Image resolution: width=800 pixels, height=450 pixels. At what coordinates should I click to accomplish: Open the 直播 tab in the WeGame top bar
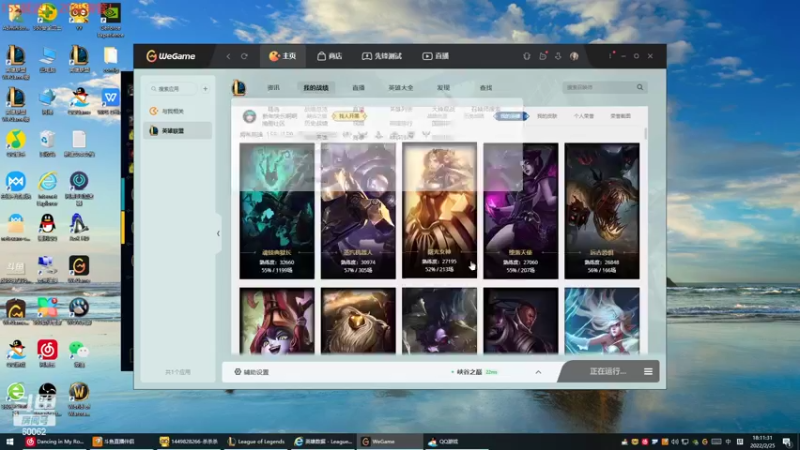(x=435, y=56)
